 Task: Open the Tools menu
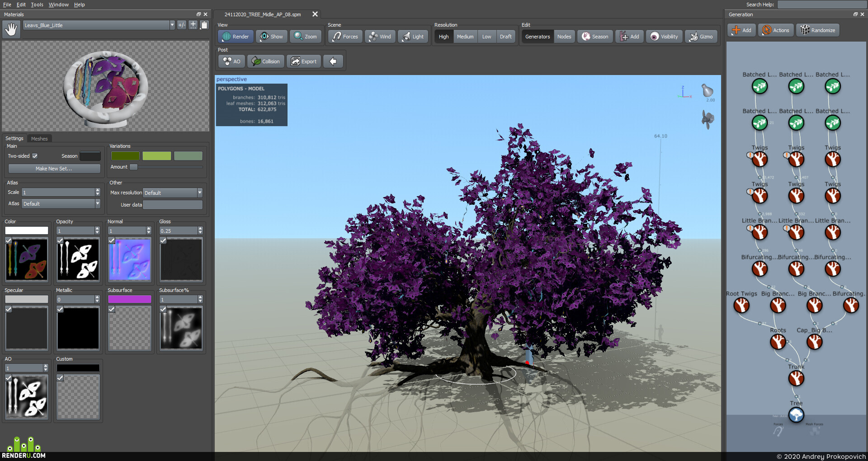pos(37,5)
